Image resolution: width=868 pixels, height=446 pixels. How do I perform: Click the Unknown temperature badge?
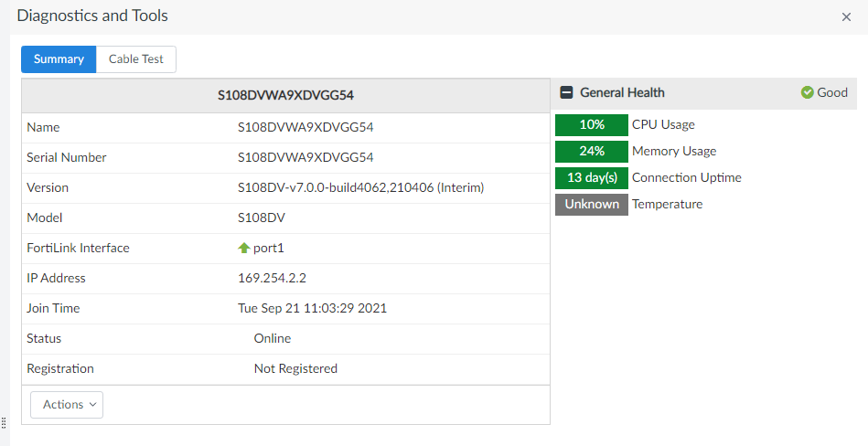pyautogui.click(x=592, y=204)
